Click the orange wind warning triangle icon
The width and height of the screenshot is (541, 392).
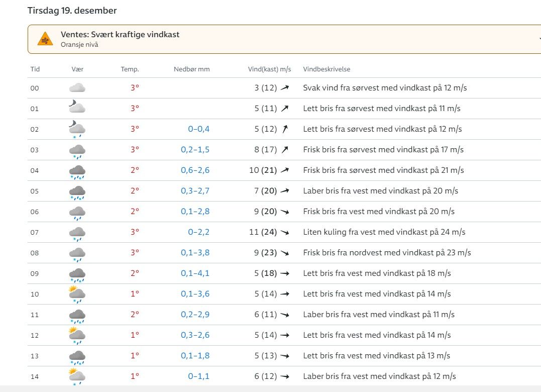(45, 39)
